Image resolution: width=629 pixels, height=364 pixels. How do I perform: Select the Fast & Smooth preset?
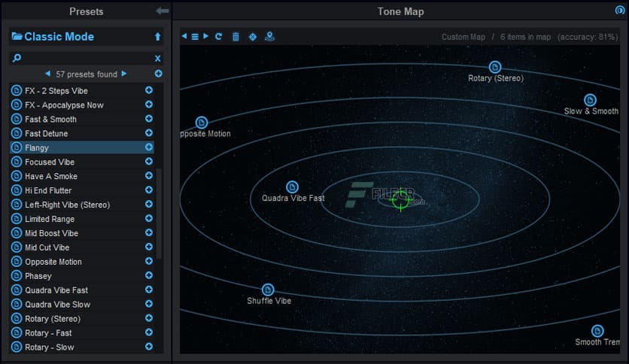tap(82, 119)
